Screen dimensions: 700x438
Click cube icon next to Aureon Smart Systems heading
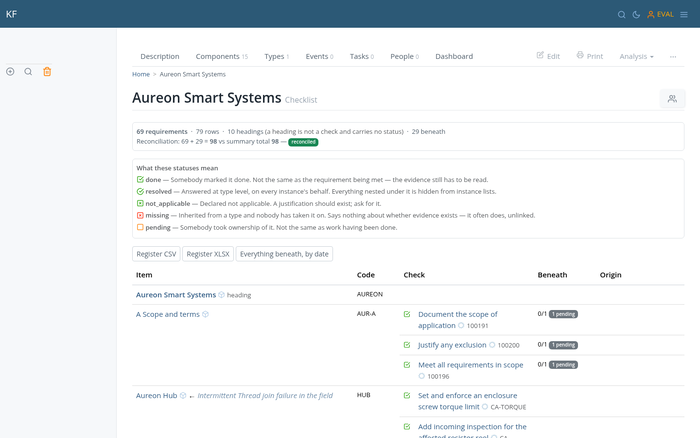point(221,295)
